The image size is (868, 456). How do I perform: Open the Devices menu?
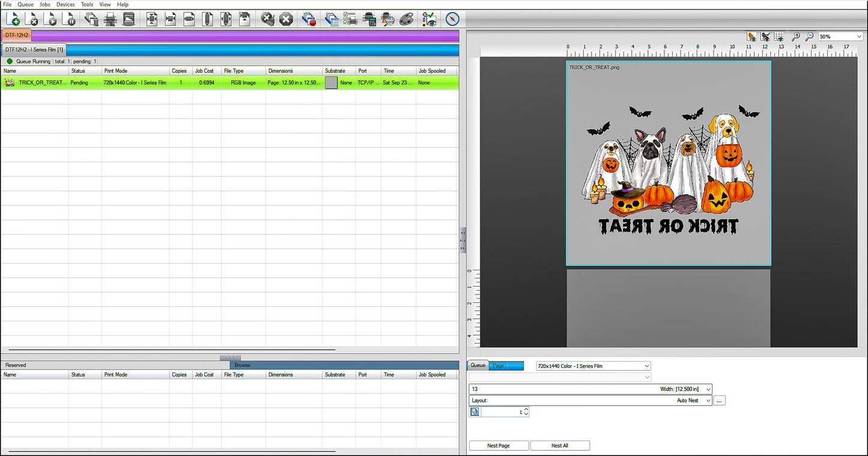pyautogui.click(x=65, y=4)
